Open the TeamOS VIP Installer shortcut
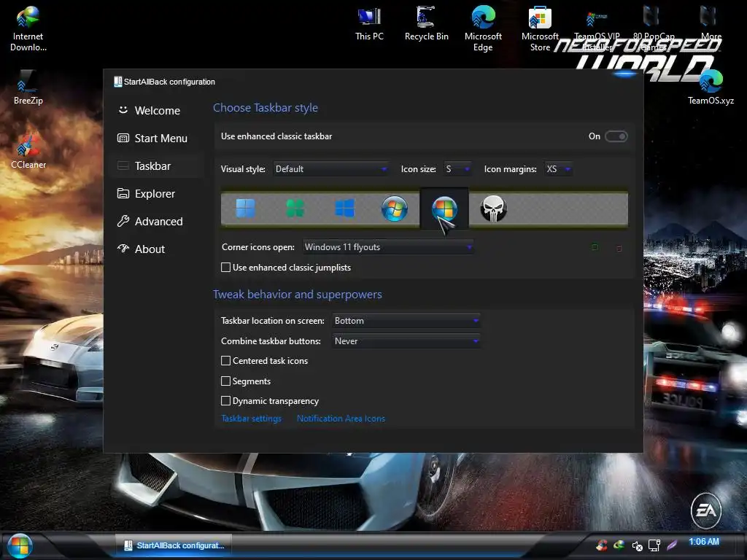Image resolution: width=747 pixels, height=560 pixels. click(x=597, y=28)
